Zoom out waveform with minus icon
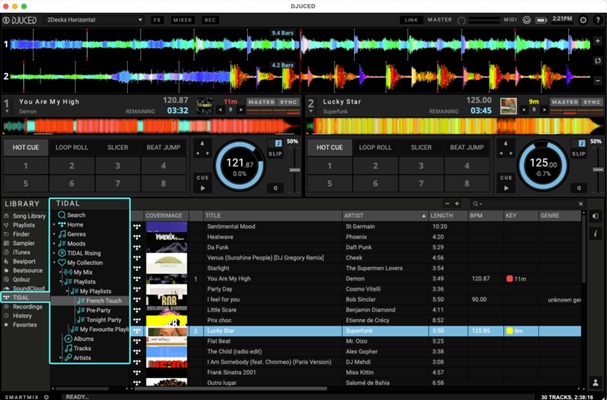 [597, 81]
